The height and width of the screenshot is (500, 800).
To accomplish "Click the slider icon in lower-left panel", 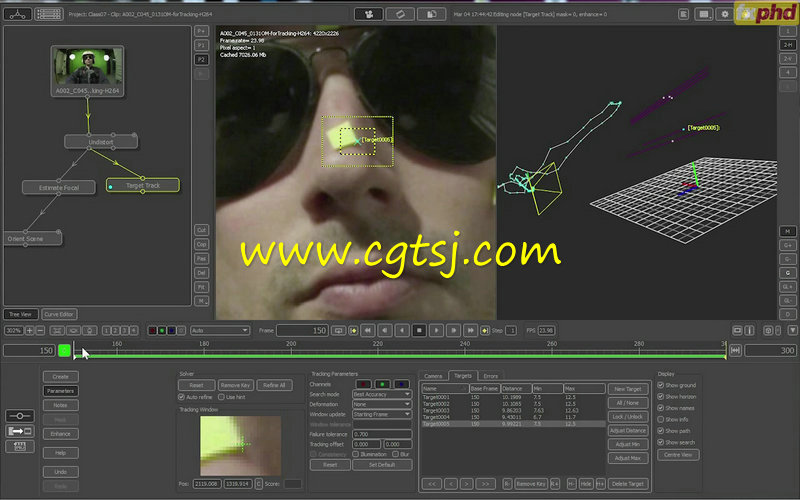I will [x=20, y=416].
